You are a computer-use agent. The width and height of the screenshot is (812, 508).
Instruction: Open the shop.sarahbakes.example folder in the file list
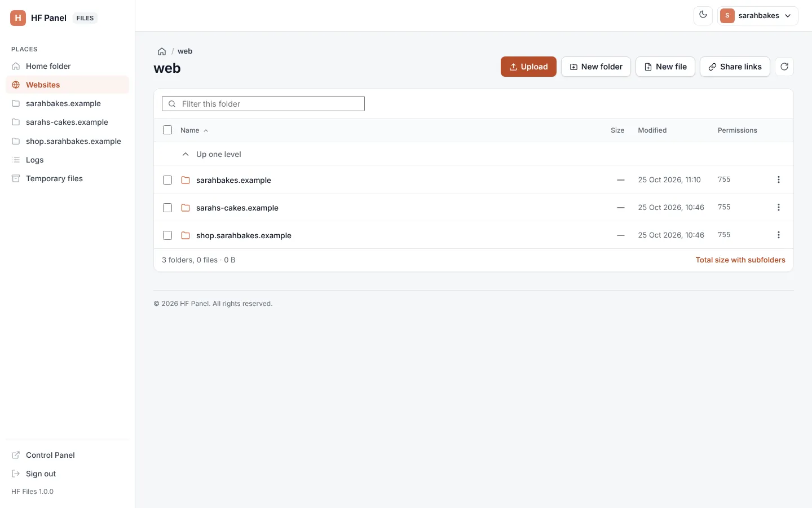pos(244,235)
